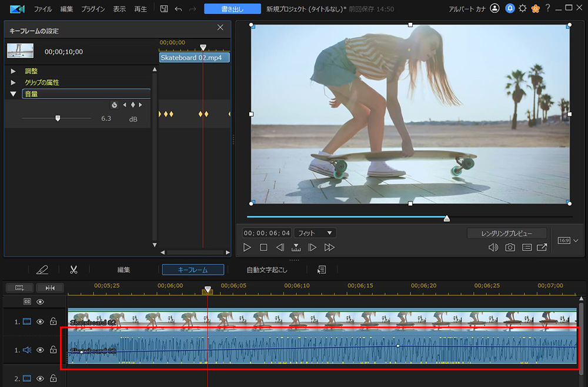Click the Play button in preview controls

[248, 248]
